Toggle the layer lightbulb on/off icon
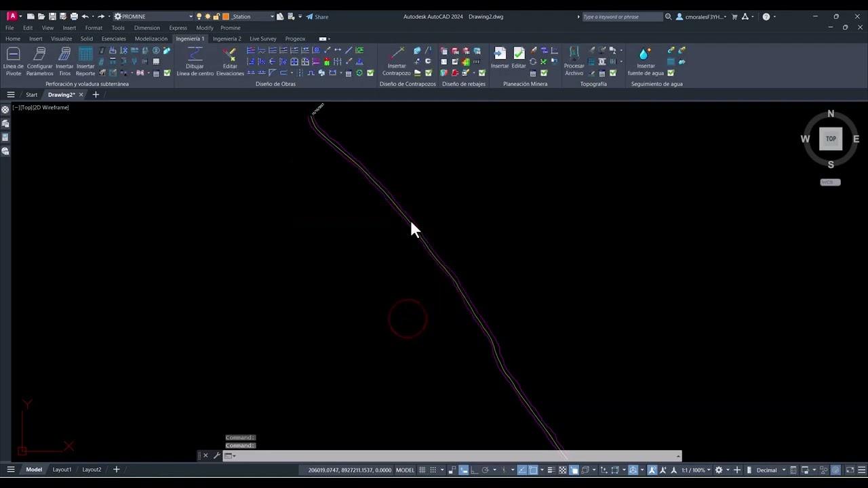The image size is (868, 488). 199,16
